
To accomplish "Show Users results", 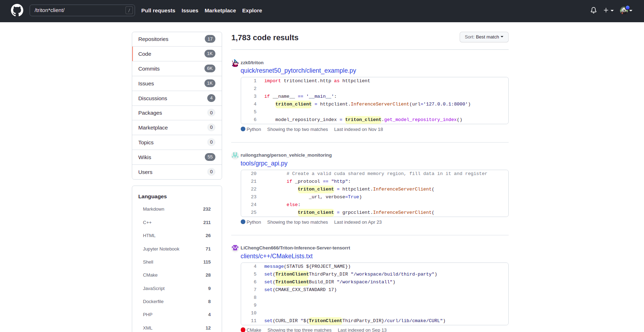I will (x=177, y=172).
